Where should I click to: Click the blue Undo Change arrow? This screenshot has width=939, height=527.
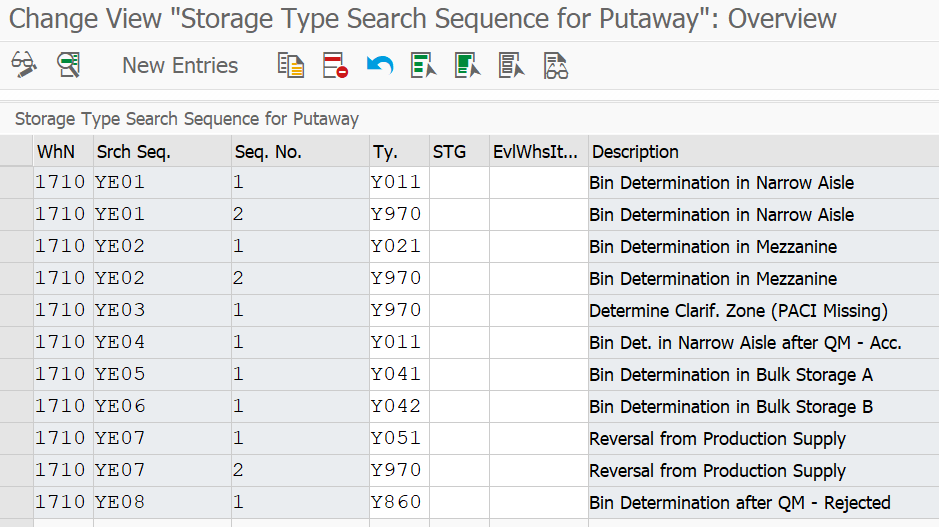click(x=380, y=65)
